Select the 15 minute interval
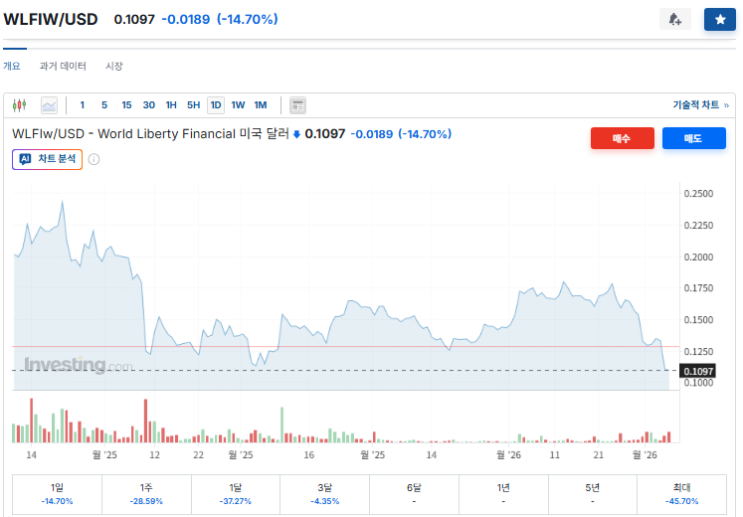Screen dimensions: 743x517 [127, 105]
